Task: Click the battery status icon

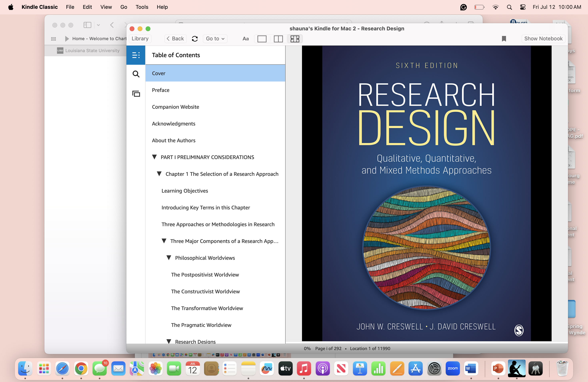Action: pyautogui.click(x=479, y=7)
